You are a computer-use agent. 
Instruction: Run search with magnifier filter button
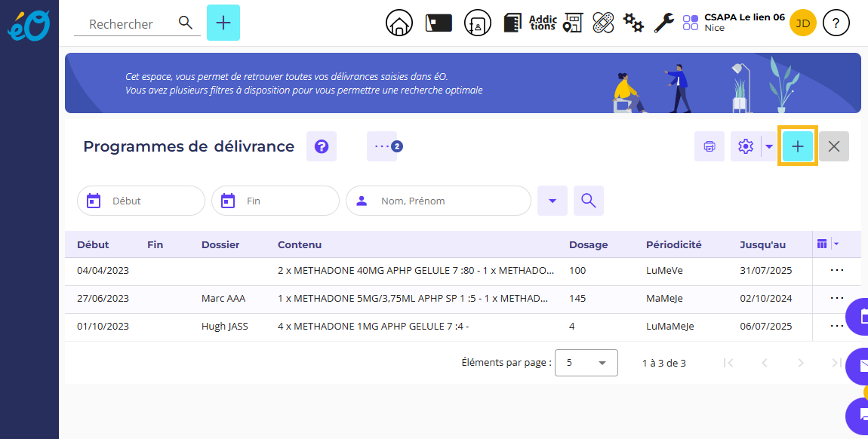(589, 201)
